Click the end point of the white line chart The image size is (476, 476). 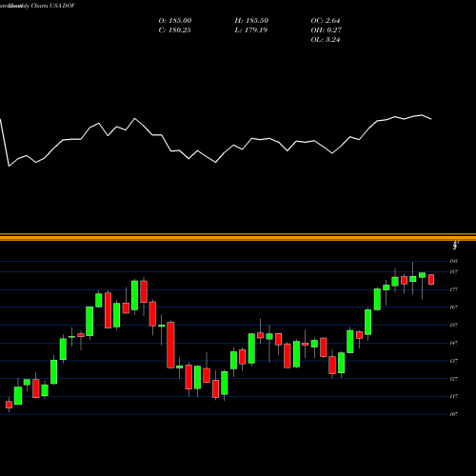click(431, 119)
